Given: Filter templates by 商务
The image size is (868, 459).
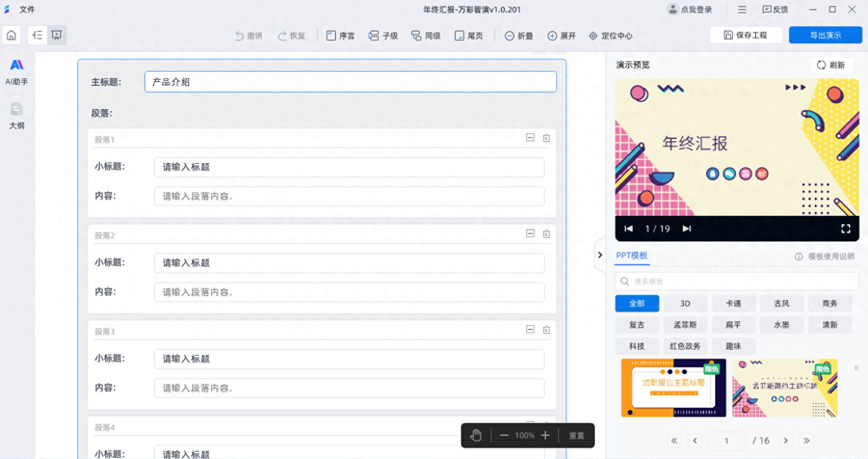Looking at the screenshot, I should [x=830, y=304].
